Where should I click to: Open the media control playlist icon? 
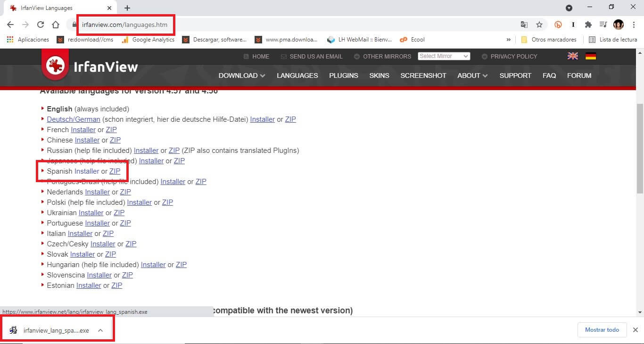(x=603, y=25)
